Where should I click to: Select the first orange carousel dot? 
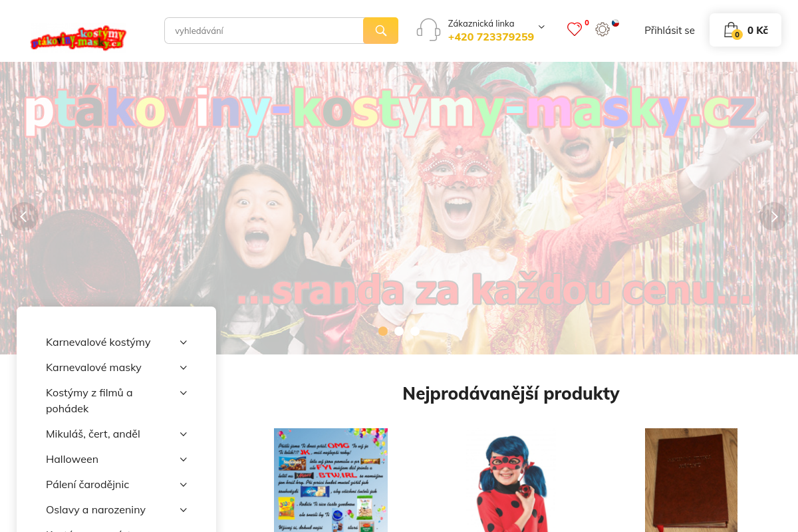pyautogui.click(x=383, y=331)
